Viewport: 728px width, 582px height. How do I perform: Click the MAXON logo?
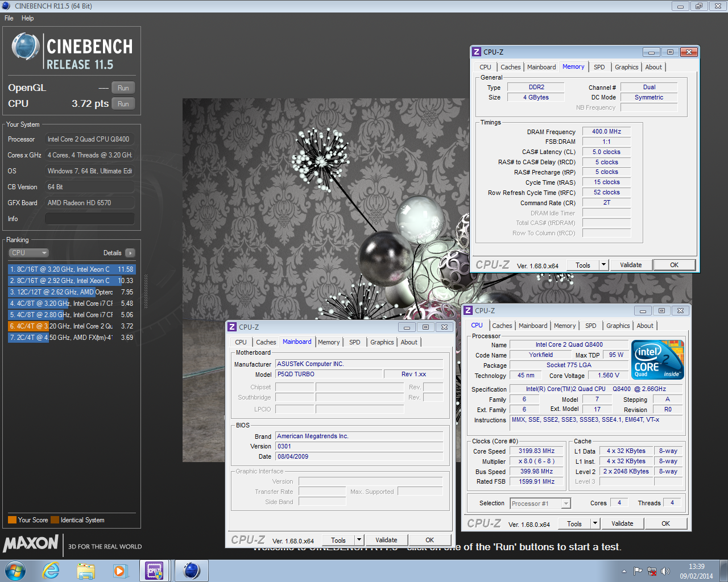31,543
